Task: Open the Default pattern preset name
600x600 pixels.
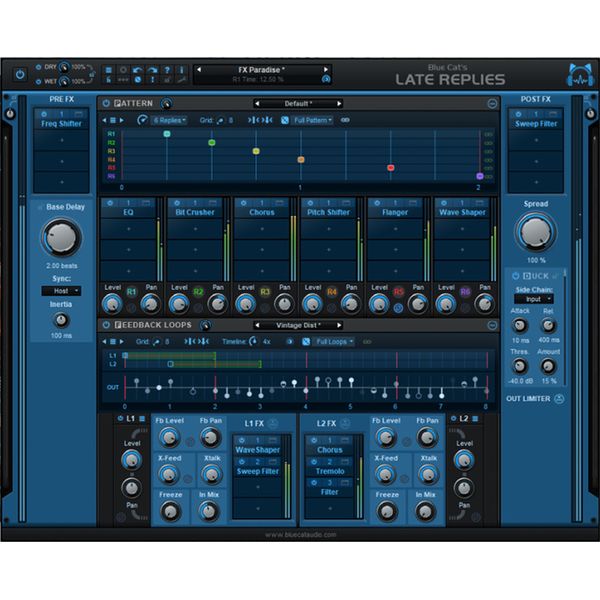Action: 298,104
